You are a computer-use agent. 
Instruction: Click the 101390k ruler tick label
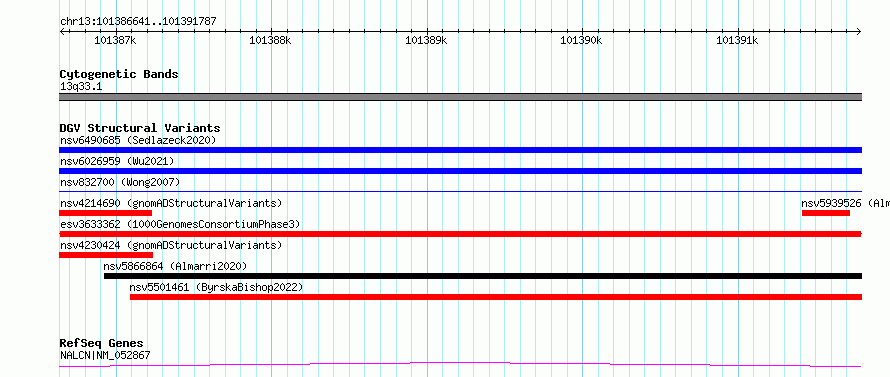(x=581, y=40)
